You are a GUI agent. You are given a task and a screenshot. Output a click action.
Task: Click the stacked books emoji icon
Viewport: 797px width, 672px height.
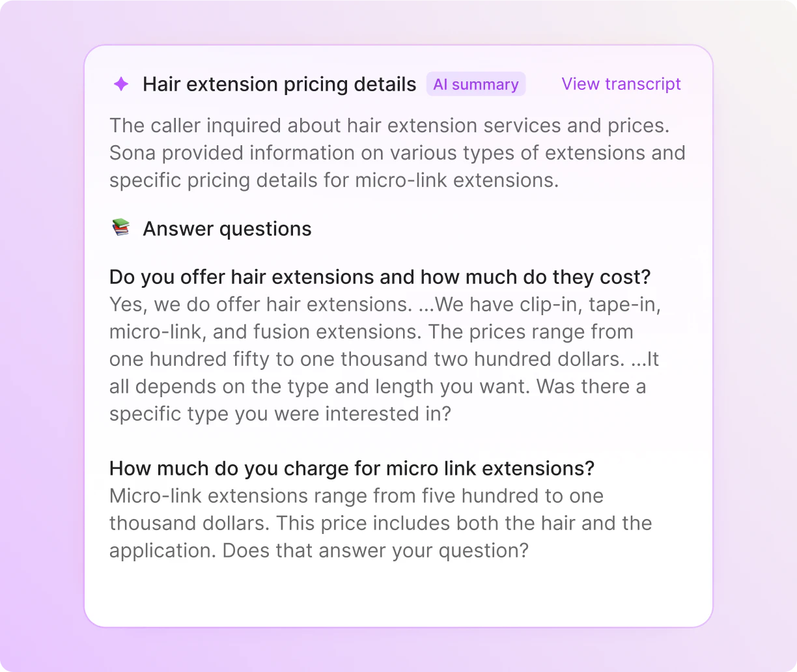(x=121, y=228)
